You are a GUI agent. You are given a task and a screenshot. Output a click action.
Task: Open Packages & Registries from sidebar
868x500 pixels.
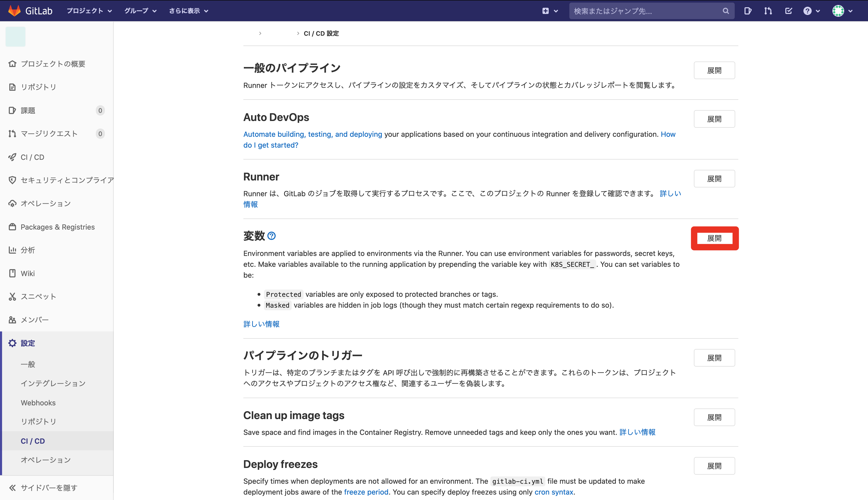coord(12,227)
